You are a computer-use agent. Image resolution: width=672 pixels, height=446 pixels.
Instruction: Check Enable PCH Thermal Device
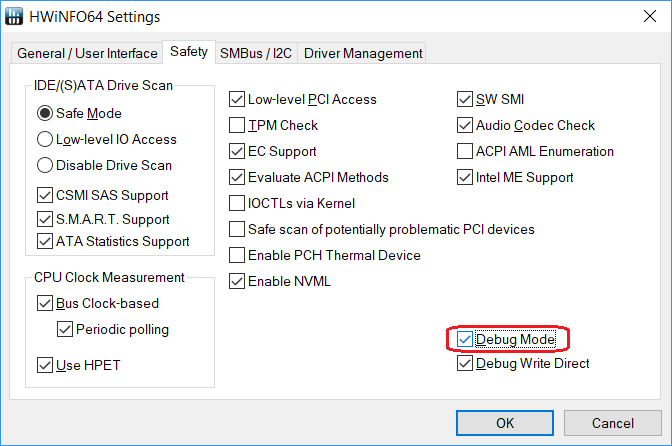click(x=237, y=255)
